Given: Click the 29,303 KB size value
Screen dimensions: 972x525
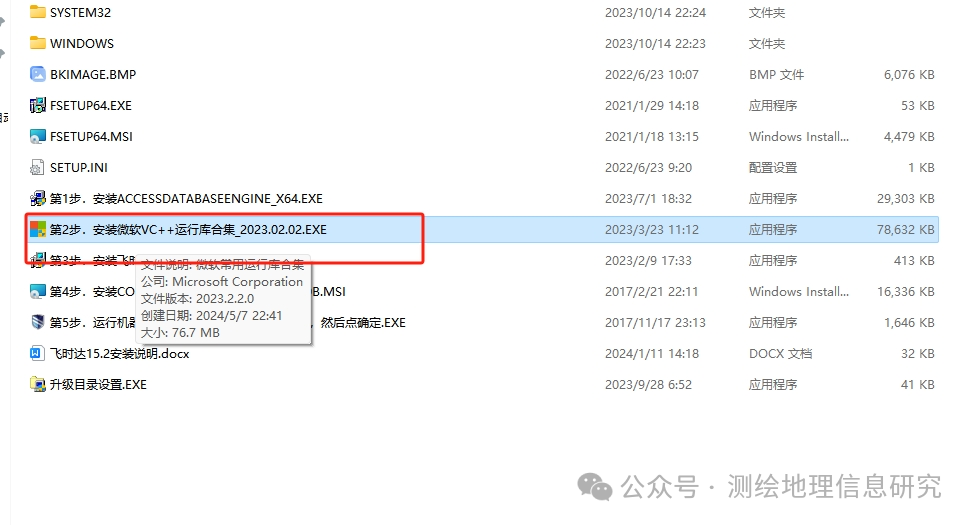Looking at the screenshot, I should [906, 198].
